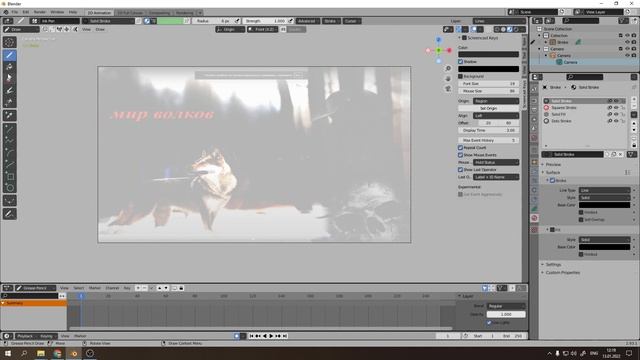Open the Keying popover in the timeline

click(47, 336)
